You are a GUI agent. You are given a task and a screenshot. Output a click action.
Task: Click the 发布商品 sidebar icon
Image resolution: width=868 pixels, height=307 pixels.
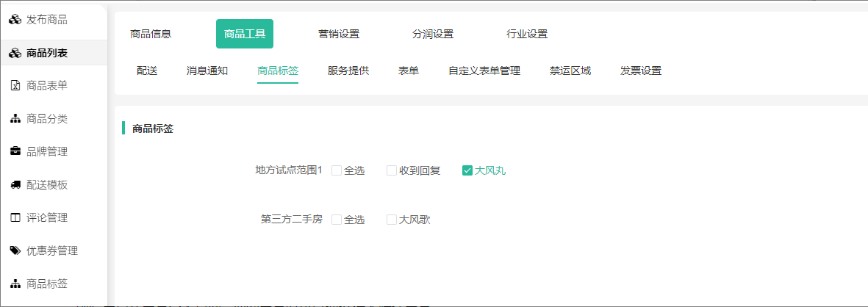(x=15, y=20)
